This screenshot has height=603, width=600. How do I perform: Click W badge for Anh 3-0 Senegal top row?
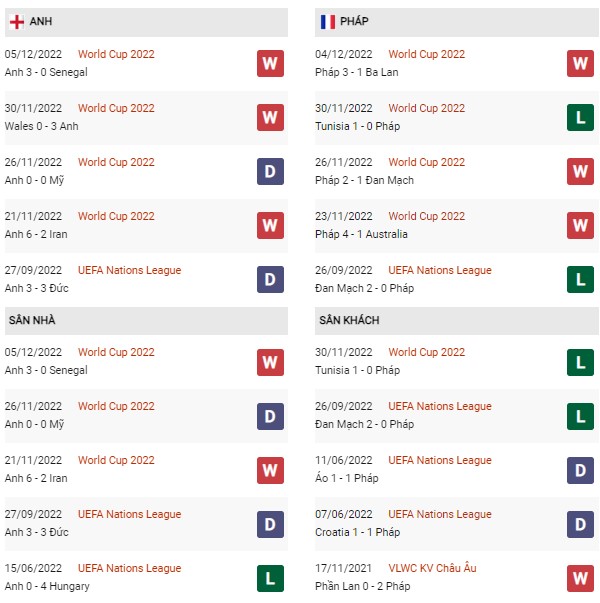(270, 64)
